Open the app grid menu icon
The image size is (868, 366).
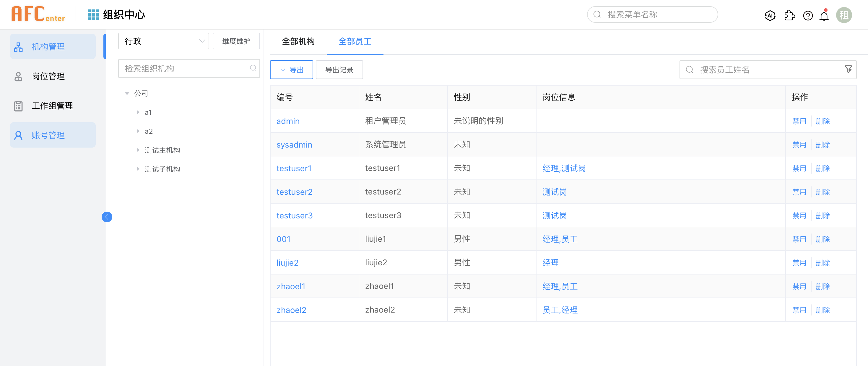(93, 14)
